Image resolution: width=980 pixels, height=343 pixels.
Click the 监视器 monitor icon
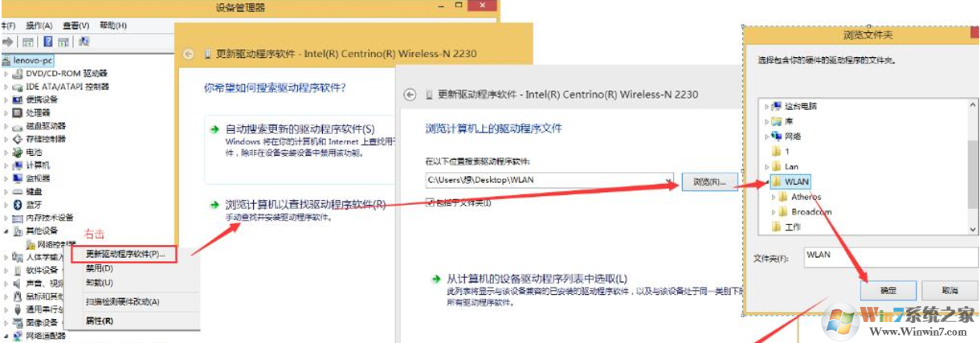[x=18, y=178]
